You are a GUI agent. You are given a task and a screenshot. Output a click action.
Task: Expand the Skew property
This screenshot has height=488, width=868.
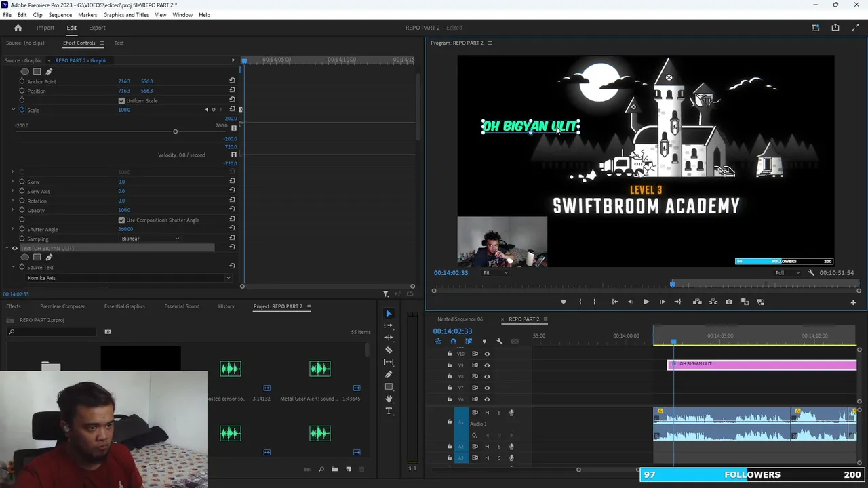point(13,182)
